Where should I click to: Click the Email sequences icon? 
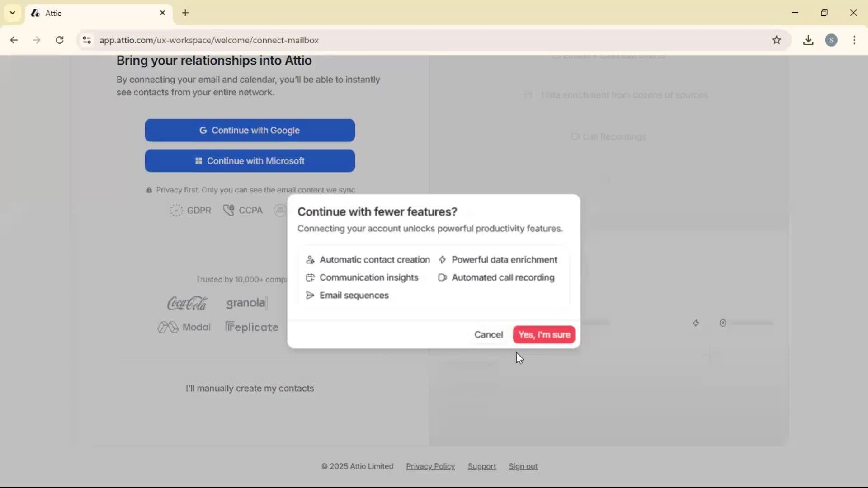310,295
